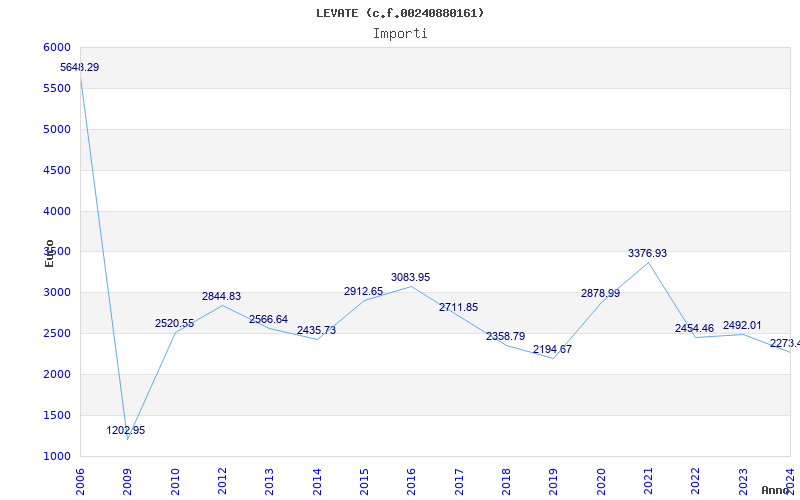Screen dimensions: 800x500
Task: Click the 1500 y-axis tick label
Action: pos(57,415)
